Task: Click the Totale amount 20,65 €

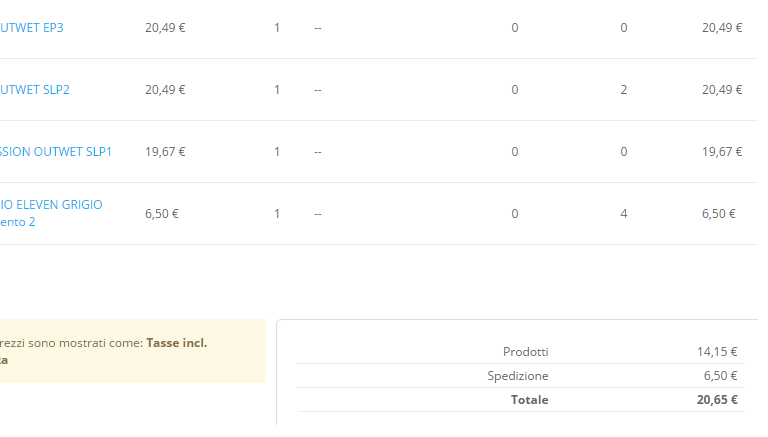Action: point(717,400)
